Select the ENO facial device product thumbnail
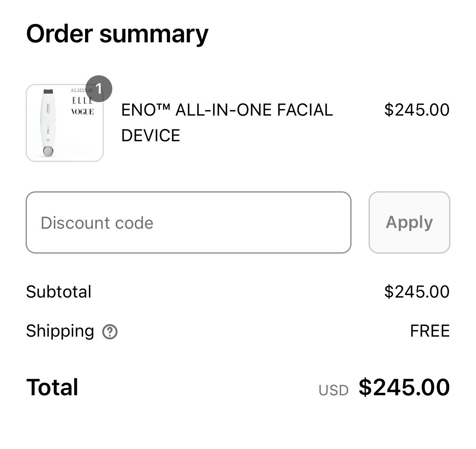476x449 pixels. (x=65, y=123)
